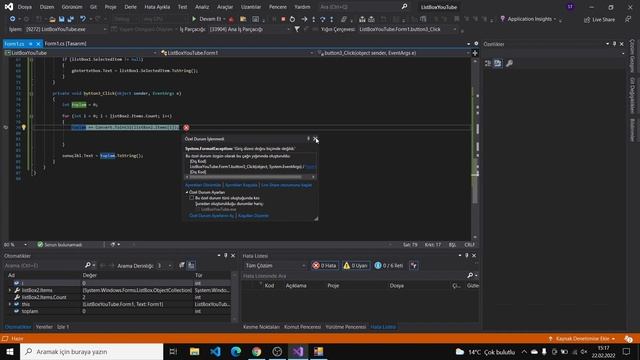The width and height of the screenshot is (640, 360).
Task: Click the Ayrıntıları Kopyala link
Action: coord(241,185)
